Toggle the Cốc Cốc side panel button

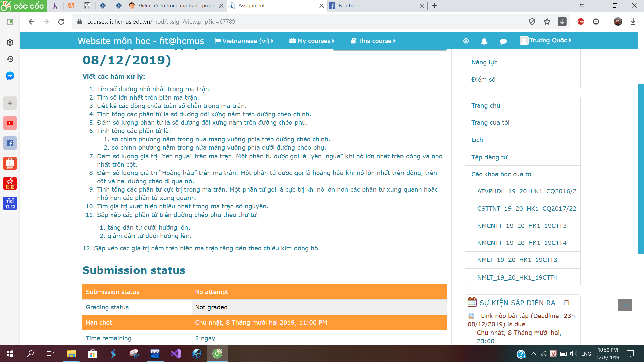click(x=10, y=22)
